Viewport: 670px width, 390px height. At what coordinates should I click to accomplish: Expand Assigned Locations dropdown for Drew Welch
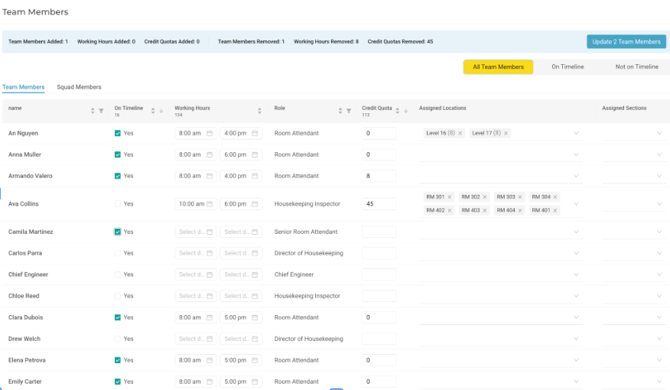[576, 339]
